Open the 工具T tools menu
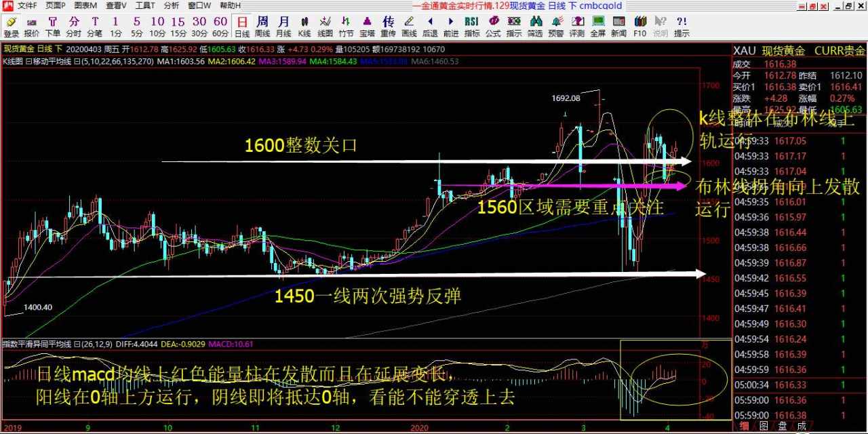The width and height of the screenshot is (868, 434). pyautogui.click(x=145, y=6)
